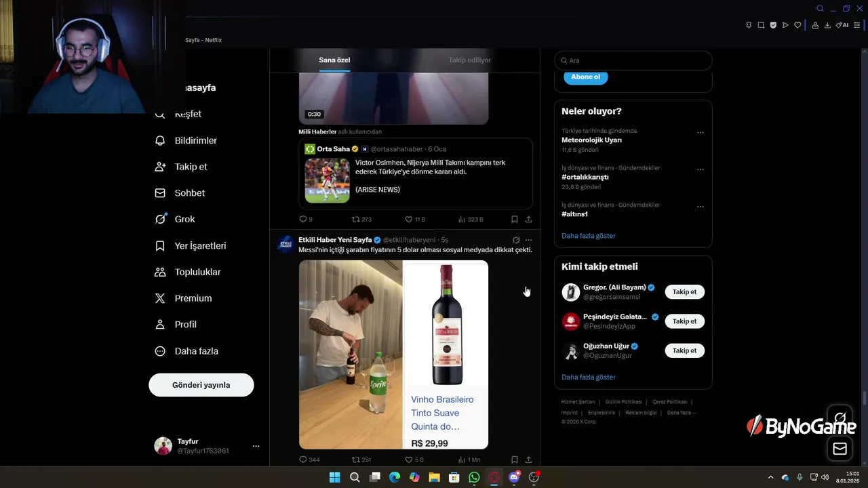Open Premium from the sidebar
Viewport: 868px width, 488px height.
coord(183,298)
